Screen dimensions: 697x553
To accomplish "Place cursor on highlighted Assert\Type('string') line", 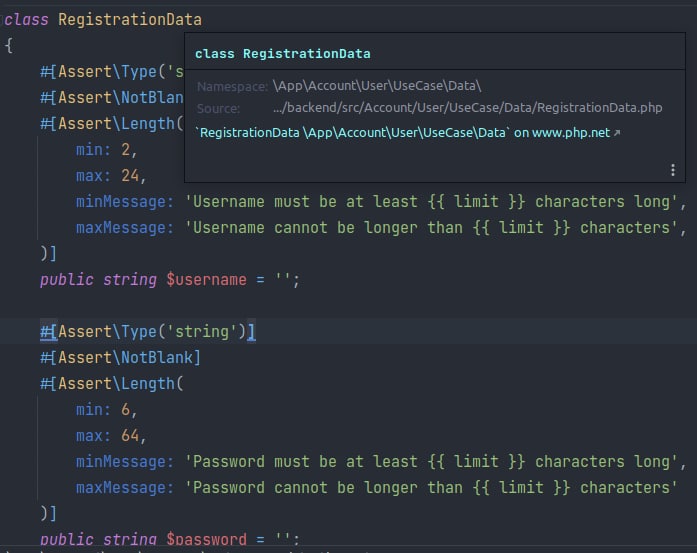I will pos(148,332).
